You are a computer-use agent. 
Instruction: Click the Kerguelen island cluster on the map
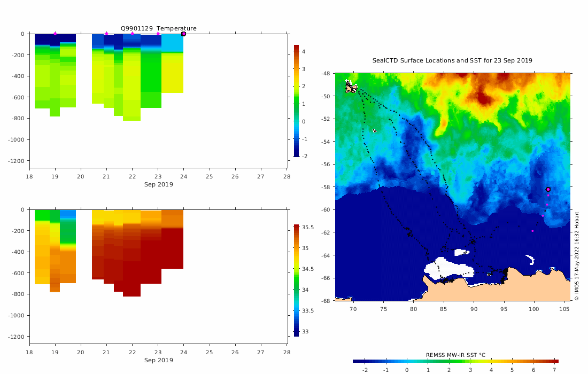pos(351,87)
